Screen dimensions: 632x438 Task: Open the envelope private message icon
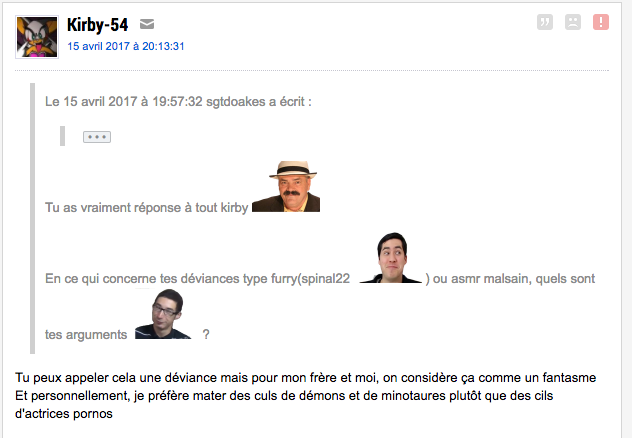(147, 24)
